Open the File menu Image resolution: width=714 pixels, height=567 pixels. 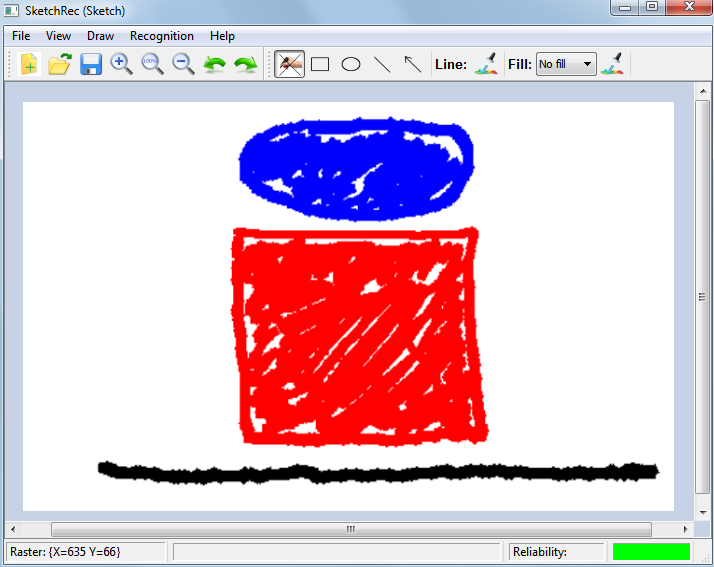pos(21,36)
